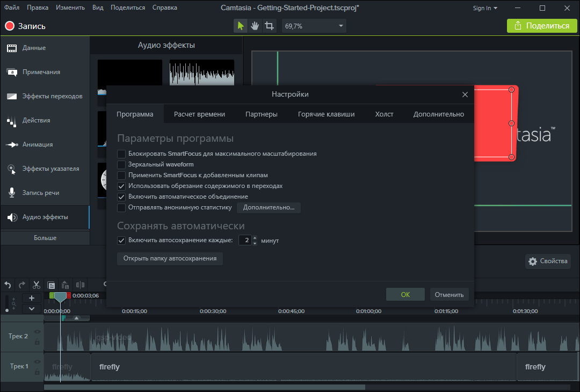Copy selection in timeline toolbar
Image resolution: width=580 pixels, height=392 pixels.
click(51, 285)
